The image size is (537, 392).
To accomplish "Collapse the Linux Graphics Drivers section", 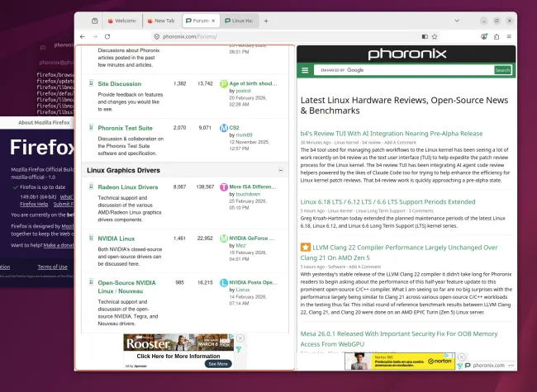I will coord(281,170).
